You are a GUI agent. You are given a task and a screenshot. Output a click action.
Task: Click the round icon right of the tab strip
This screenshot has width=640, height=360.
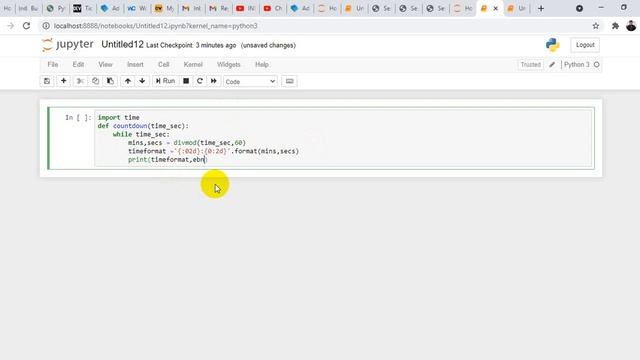tap(579, 8)
